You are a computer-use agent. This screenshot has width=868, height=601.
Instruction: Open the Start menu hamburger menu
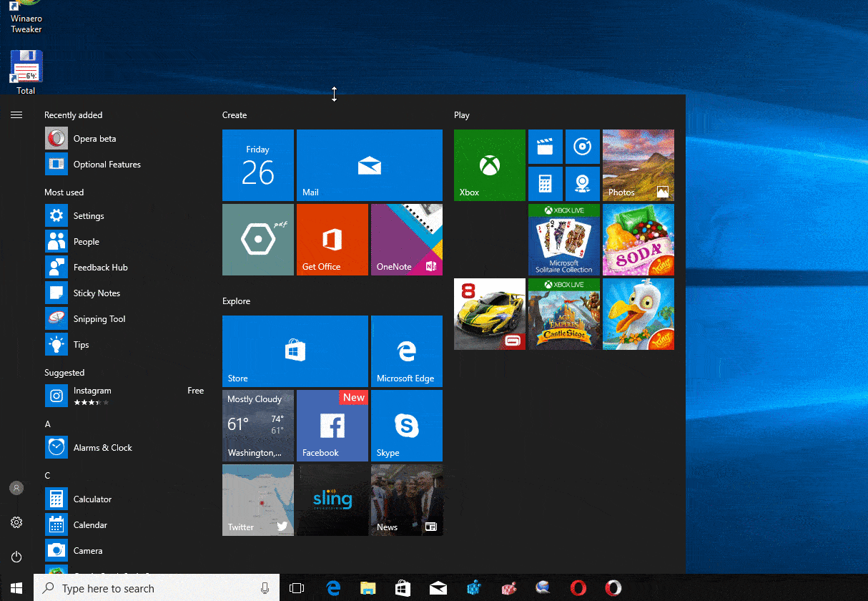tap(16, 114)
